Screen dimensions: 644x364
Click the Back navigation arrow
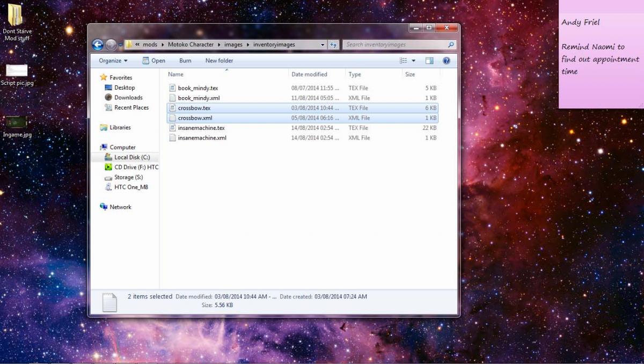pyautogui.click(x=98, y=45)
